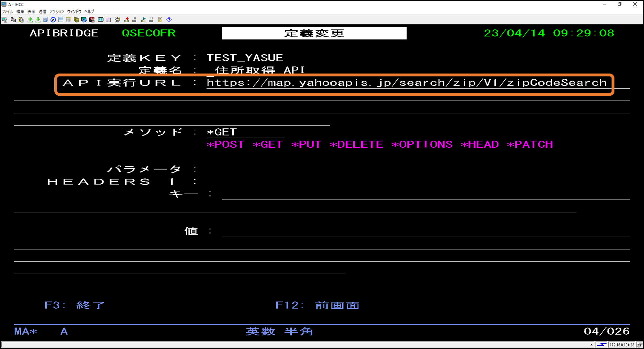This screenshot has height=349, width=644.
Task: Open the scratchpad notes icon
Action: 160,20
